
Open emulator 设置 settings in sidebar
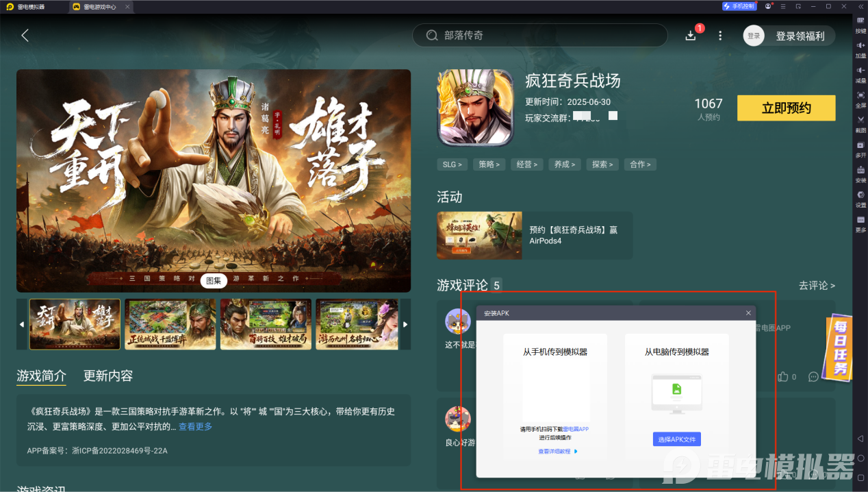(x=860, y=199)
